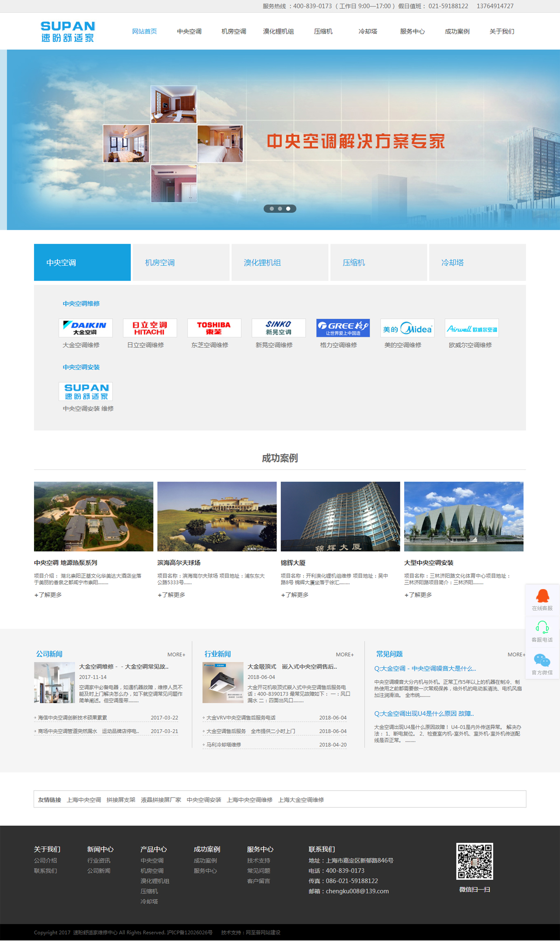Click the WeChat QR code in footer
Screen dimensions: 560x947
pos(474,861)
